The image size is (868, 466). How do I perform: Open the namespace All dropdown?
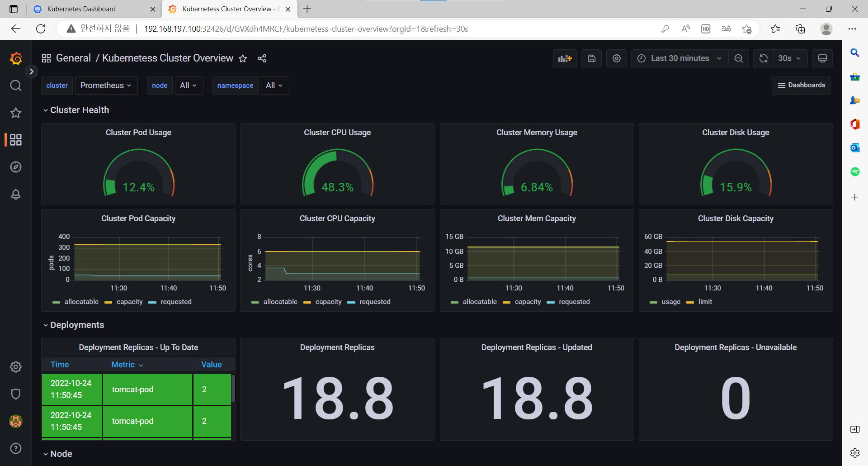click(x=275, y=86)
